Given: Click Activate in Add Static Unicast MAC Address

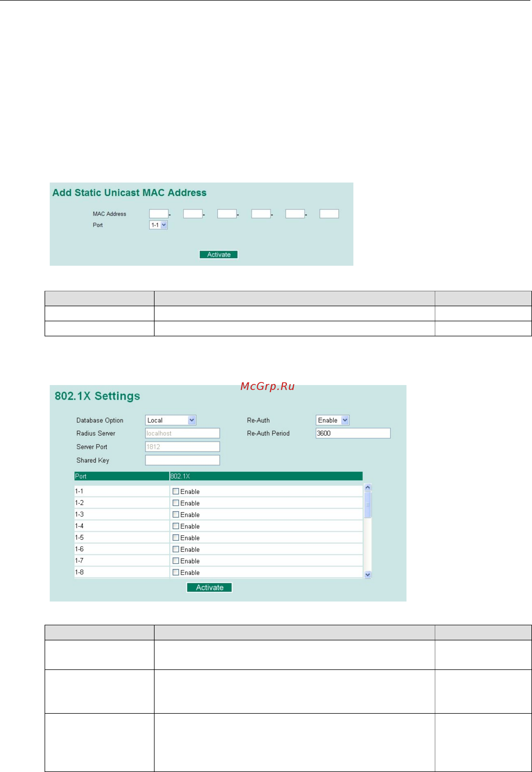Looking at the screenshot, I should [219, 255].
